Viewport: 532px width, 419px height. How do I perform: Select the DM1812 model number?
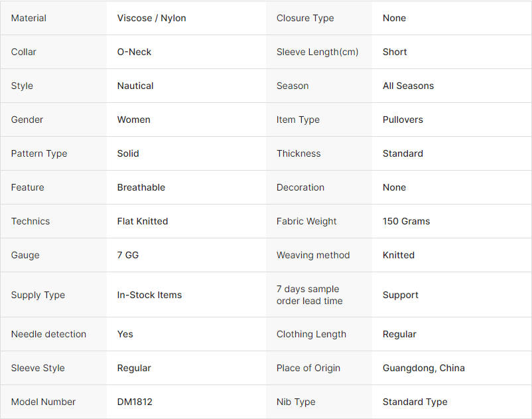pos(135,402)
